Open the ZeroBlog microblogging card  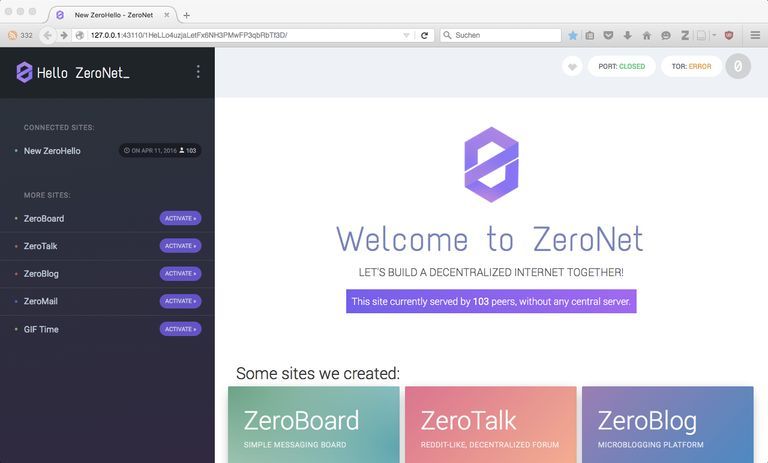(x=668, y=425)
